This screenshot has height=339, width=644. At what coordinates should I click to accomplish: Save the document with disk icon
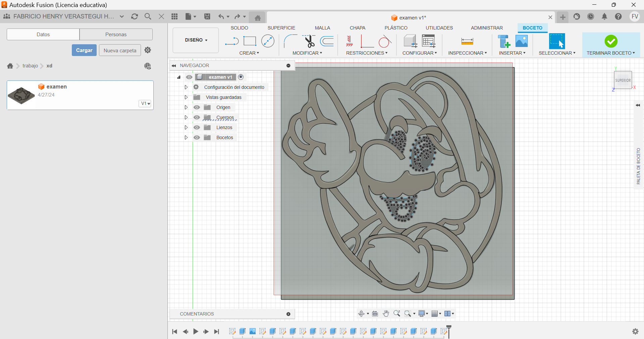[x=207, y=16]
